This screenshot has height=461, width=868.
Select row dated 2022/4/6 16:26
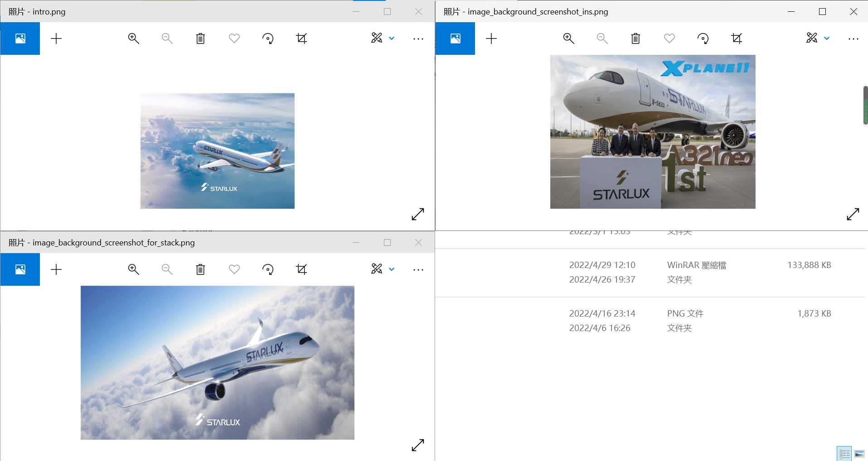(x=651, y=328)
